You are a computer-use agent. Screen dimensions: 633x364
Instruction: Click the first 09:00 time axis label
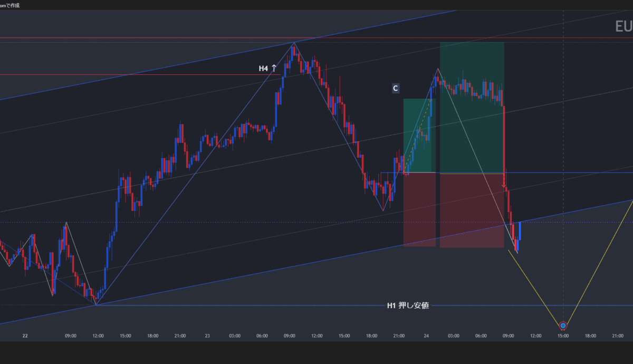(71, 336)
